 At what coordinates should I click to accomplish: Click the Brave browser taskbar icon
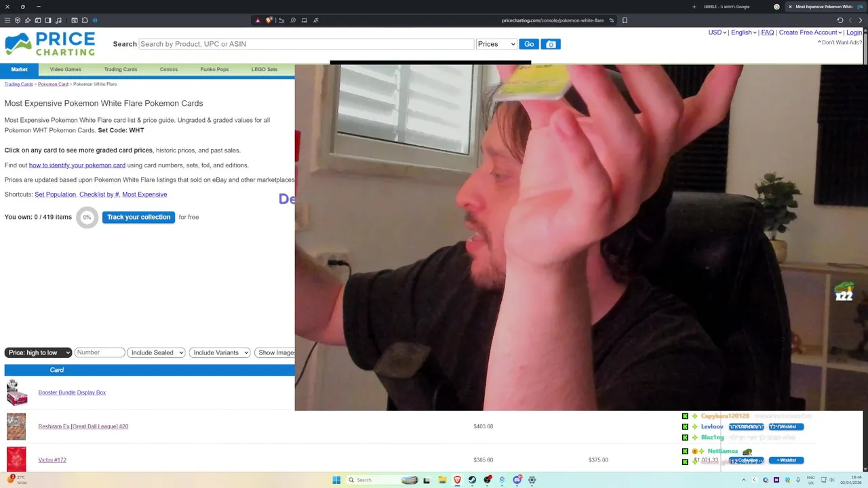(x=457, y=480)
